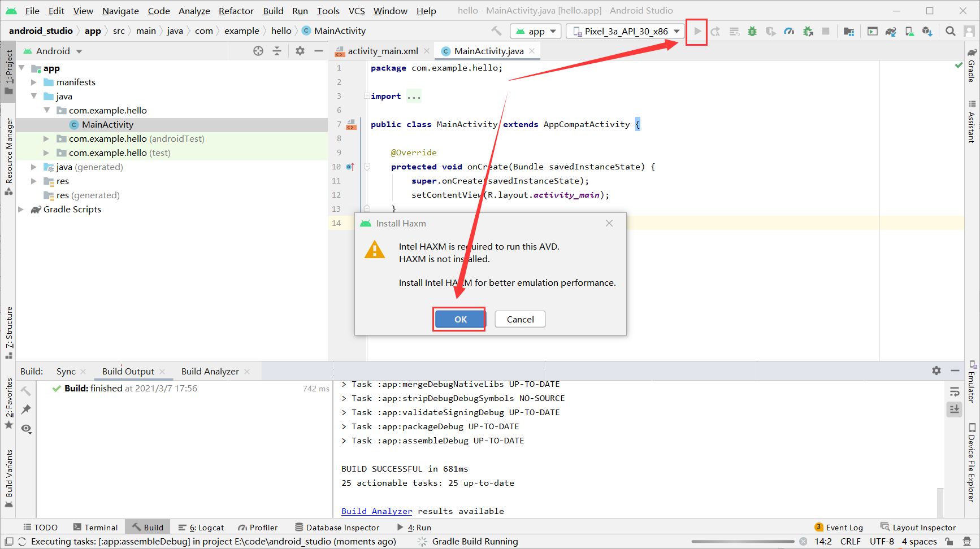Viewport: 980px width, 549px height.
Task: Run the app with the play button
Action: coord(697,31)
